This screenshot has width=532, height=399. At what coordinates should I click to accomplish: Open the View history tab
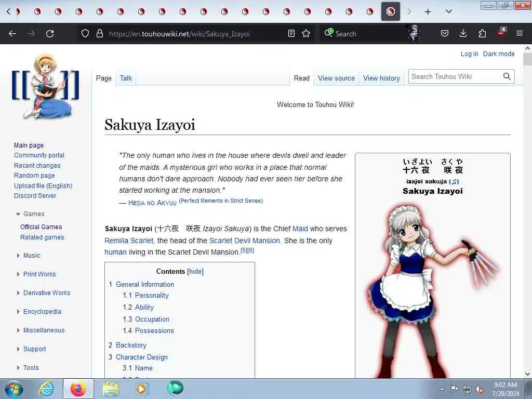[x=381, y=78]
